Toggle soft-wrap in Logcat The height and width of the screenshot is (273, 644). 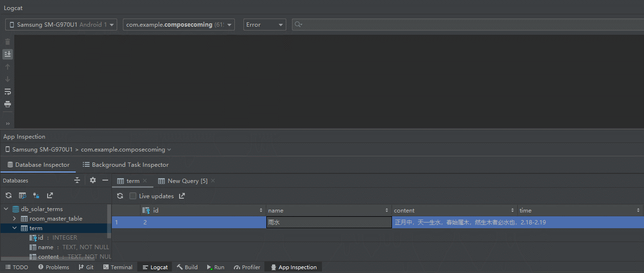click(8, 91)
